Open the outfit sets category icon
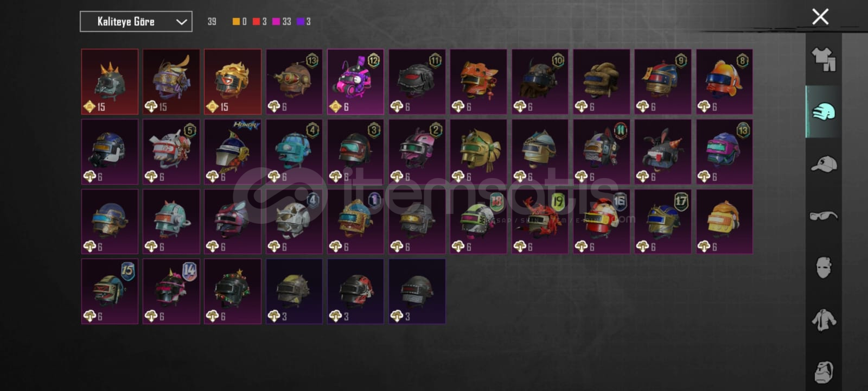 824,59
